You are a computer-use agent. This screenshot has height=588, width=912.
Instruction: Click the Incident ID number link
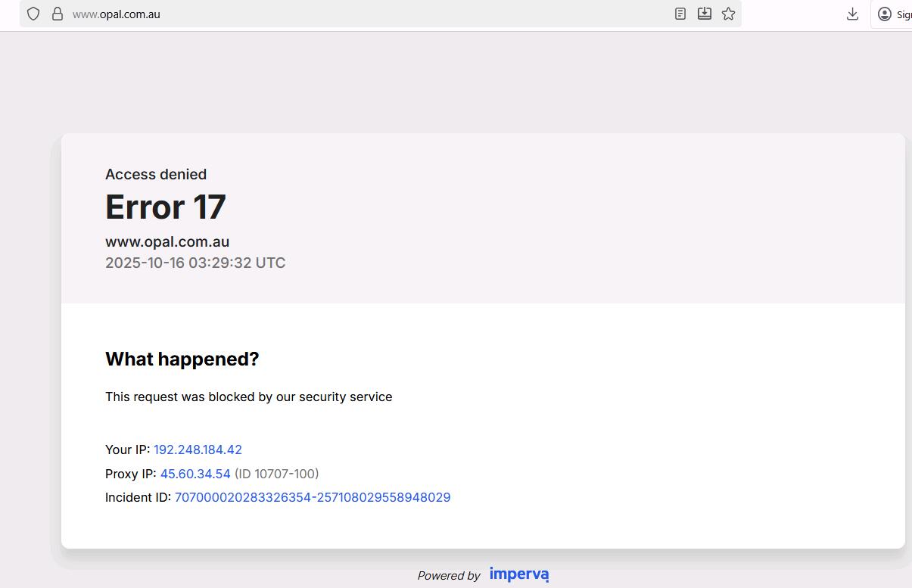pos(313,497)
